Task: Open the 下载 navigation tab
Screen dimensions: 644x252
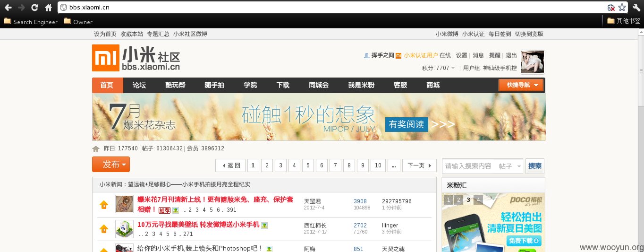Action: coord(283,85)
